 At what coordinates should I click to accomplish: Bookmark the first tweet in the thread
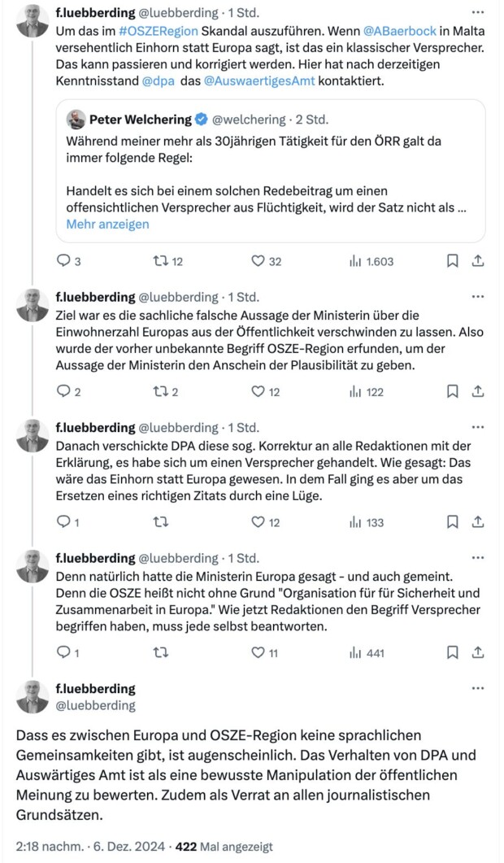click(x=453, y=261)
